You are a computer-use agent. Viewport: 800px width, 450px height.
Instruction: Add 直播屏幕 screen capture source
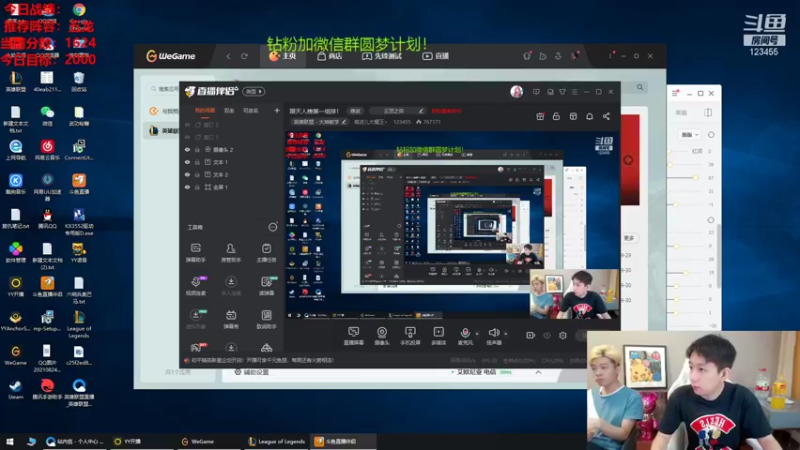(354, 336)
